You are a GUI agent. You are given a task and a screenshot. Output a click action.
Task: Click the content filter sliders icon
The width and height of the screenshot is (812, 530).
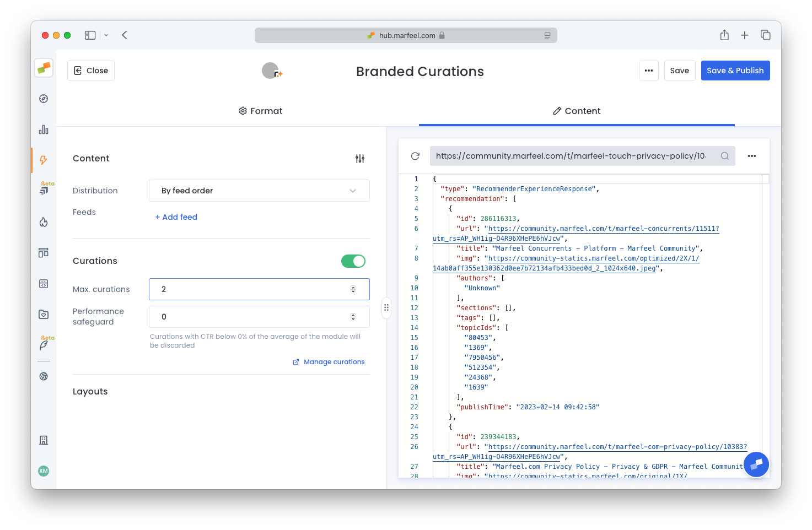pos(360,159)
